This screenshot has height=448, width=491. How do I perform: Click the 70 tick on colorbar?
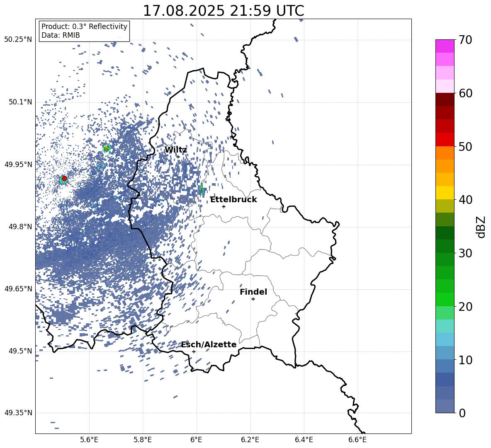[x=465, y=40]
